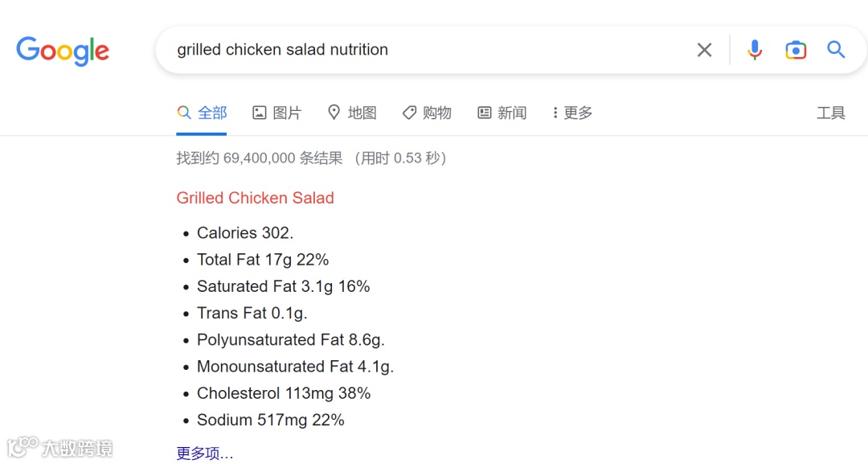Open the 工具 search tools
868x464 pixels.
pos(831,113)
